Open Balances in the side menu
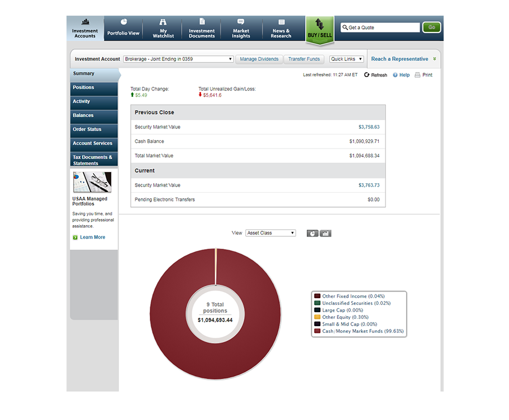Viewport: 509px width, 420px height. click(94, 117)
